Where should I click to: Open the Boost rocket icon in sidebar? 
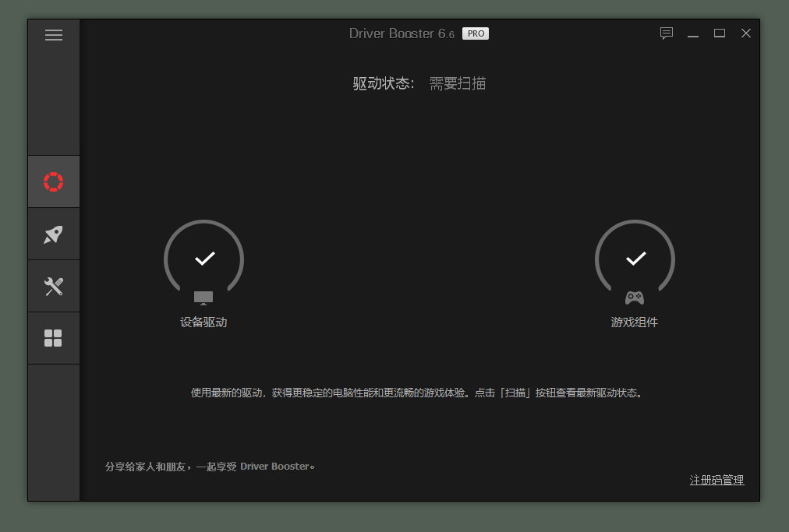pos(53,233)
